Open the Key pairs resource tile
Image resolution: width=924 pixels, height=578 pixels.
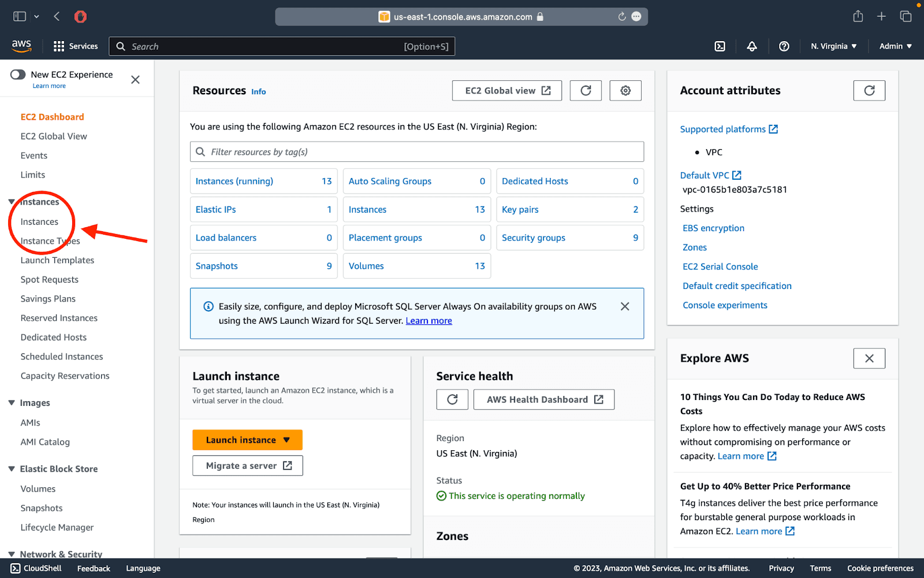pos(570,210)
